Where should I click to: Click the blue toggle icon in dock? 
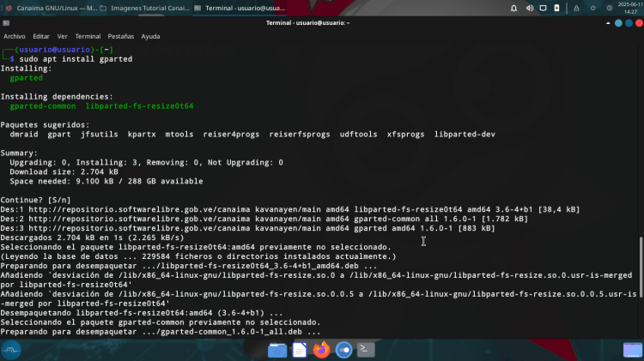click(x=343, y=350)
